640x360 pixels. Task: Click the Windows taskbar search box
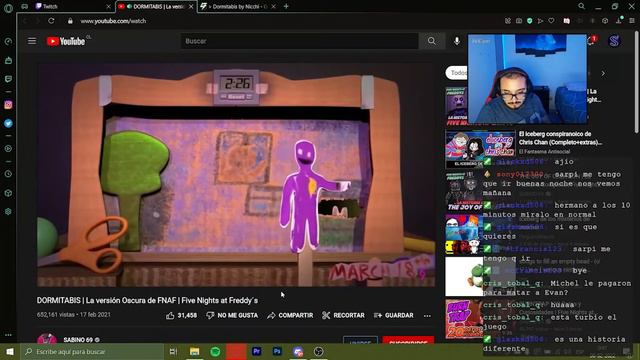click(92, 351)
